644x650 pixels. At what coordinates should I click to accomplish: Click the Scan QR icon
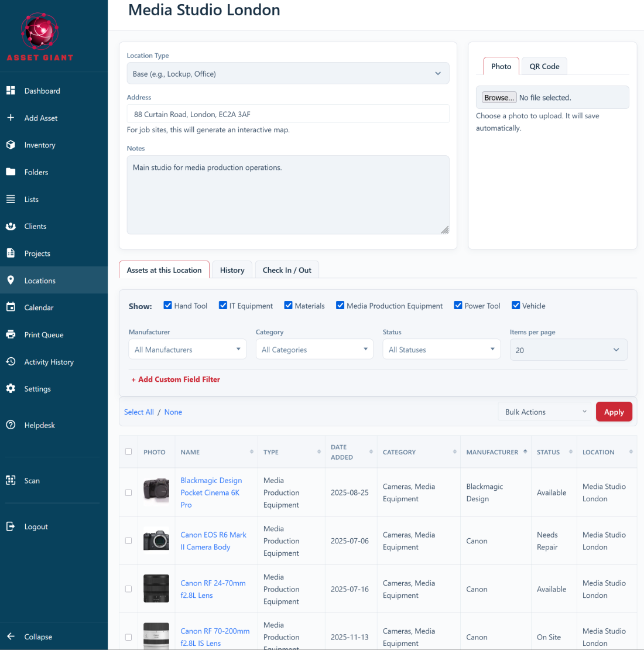(11, 480)
